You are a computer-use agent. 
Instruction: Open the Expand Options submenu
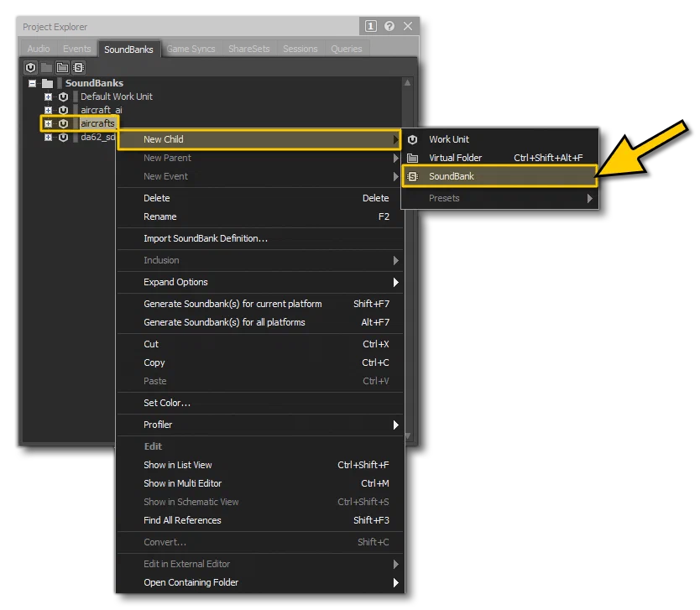tap(260, 282)
